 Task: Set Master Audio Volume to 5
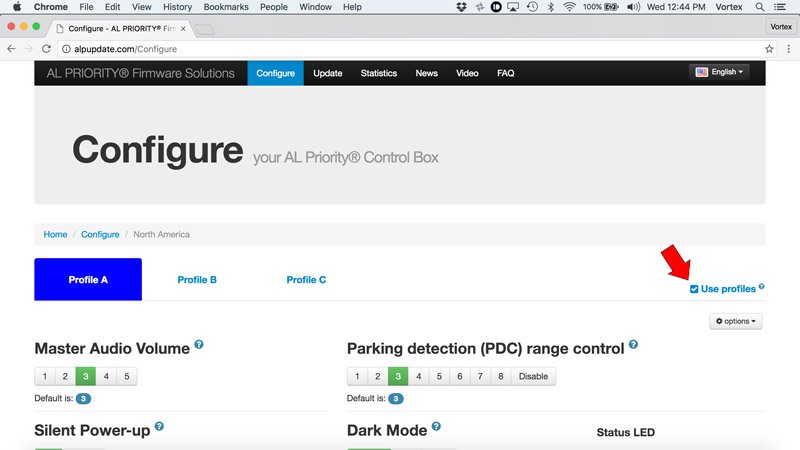click(127, 376)
